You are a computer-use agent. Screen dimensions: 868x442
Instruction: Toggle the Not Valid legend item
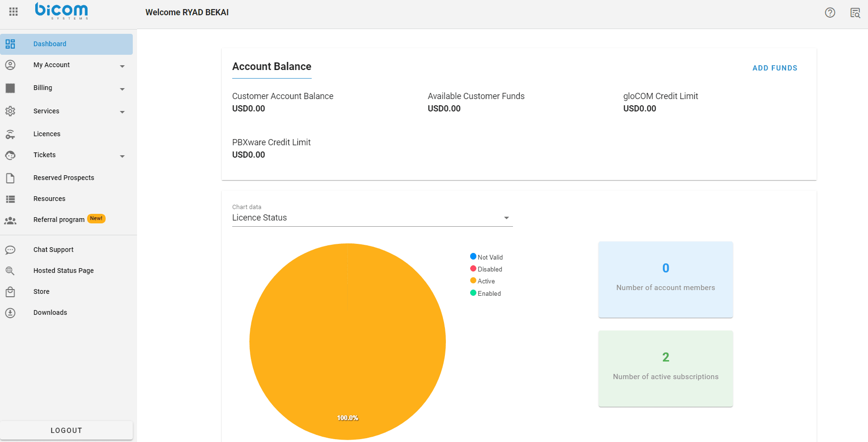tap(486, 257)
